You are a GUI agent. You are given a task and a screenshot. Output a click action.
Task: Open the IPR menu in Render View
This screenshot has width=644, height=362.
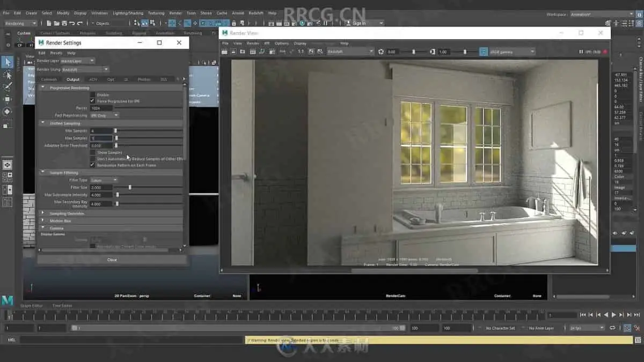(x=267, y=43)
